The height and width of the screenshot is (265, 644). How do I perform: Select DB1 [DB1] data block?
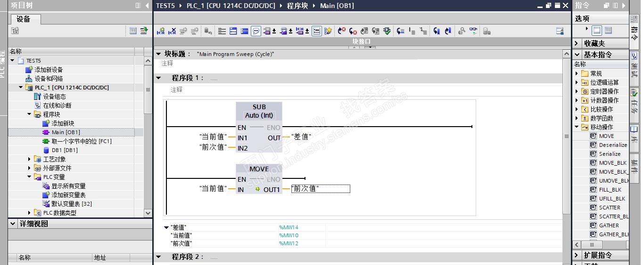(x=65, y=150)
